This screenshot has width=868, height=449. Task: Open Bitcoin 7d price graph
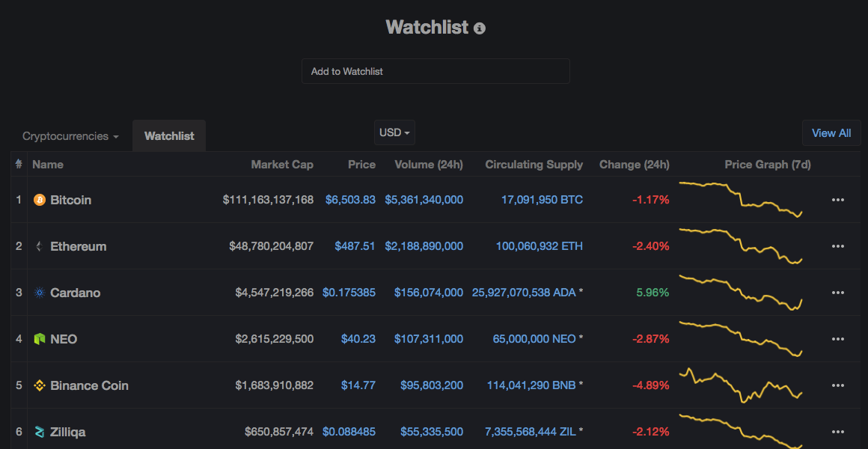click(741, 199)
